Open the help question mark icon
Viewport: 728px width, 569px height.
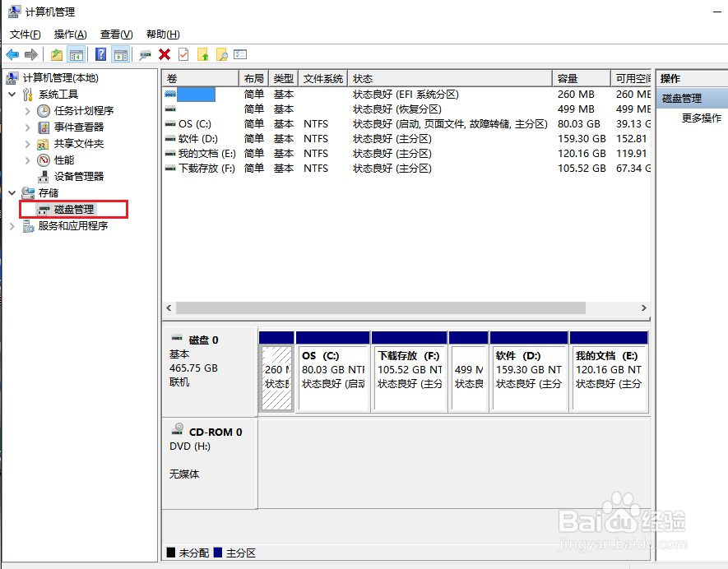point(100,55)
